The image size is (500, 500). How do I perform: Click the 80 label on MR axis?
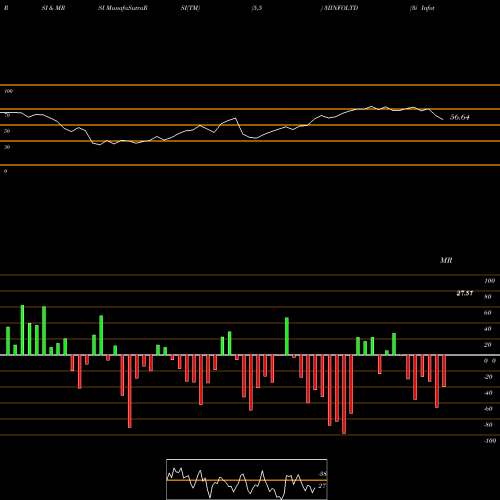click(x=488, y=297)
